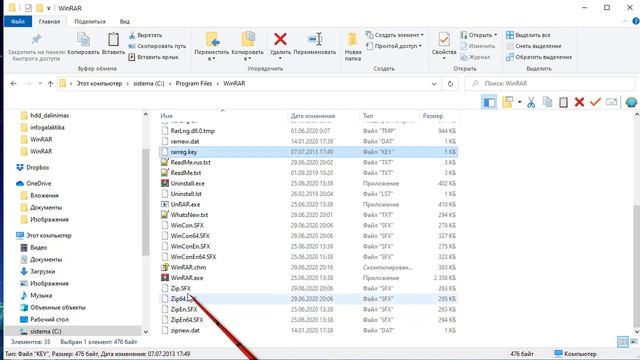Click Скопировать путь button
This screenshot has width=640, height=360.
point(157,46)
